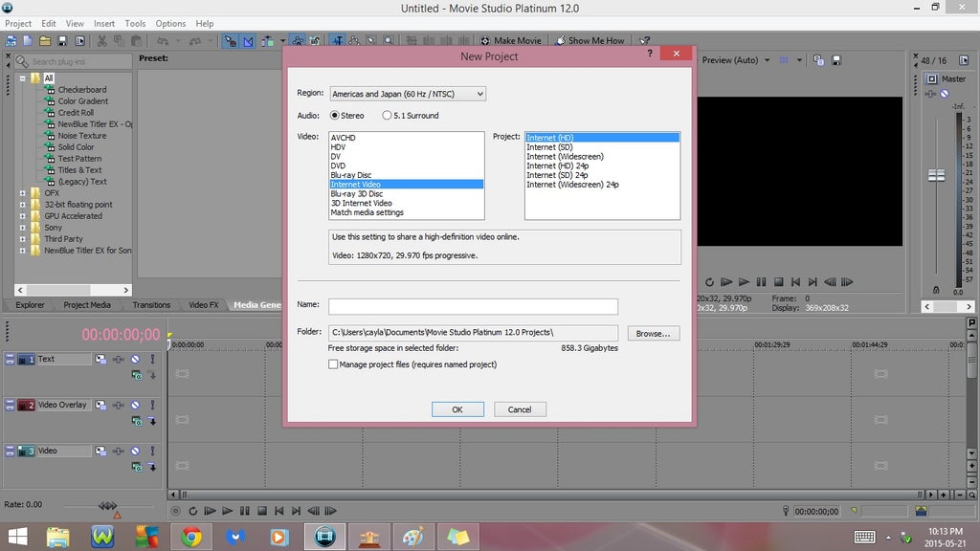Save preview snapshot to file
Image resolution: width=980 pixels, height=551 pixels.
(835, 60)
